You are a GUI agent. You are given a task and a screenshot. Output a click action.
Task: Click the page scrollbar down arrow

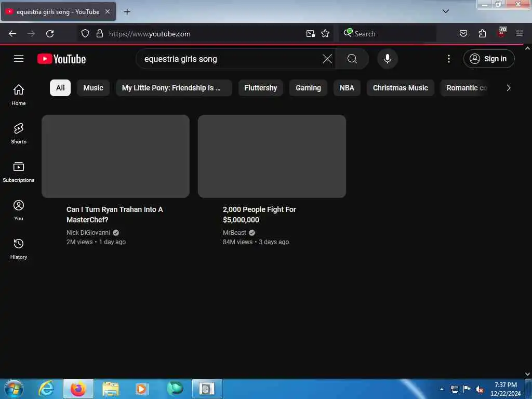tap(528, 374)
